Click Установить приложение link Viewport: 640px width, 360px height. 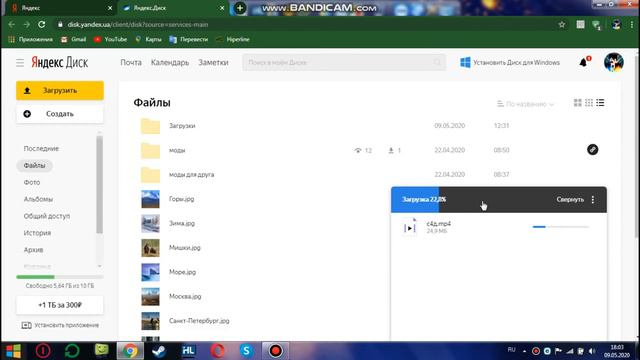pyautogui.click(x=60, y=325)
